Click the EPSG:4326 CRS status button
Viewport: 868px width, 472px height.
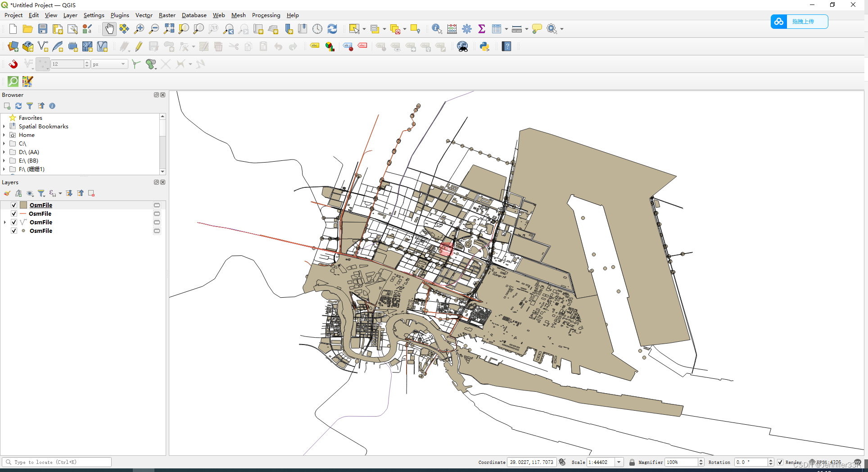[827, 462]
